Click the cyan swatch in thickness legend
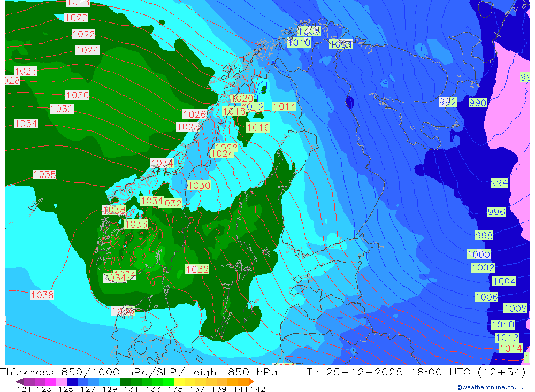The width and height of the screenshot is (535, 392). (115, 381)
